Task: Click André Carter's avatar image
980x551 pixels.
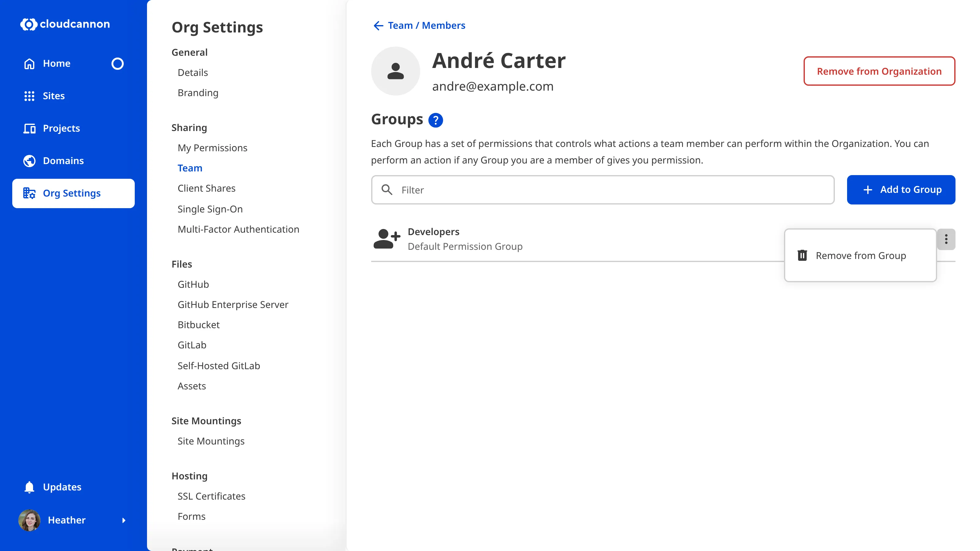Action: [x=396, y=71]
